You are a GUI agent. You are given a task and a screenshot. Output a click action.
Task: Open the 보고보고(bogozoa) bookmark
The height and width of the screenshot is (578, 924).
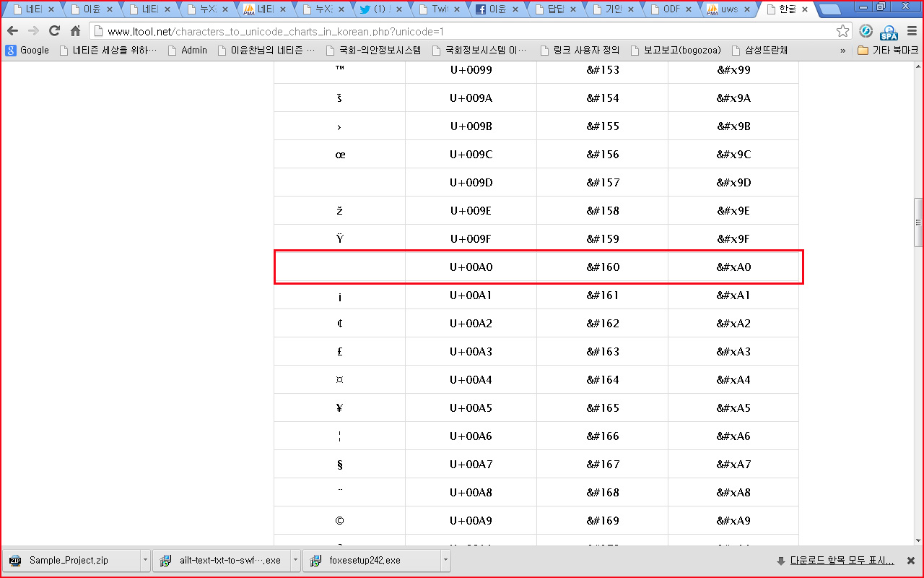pos(676,51)
